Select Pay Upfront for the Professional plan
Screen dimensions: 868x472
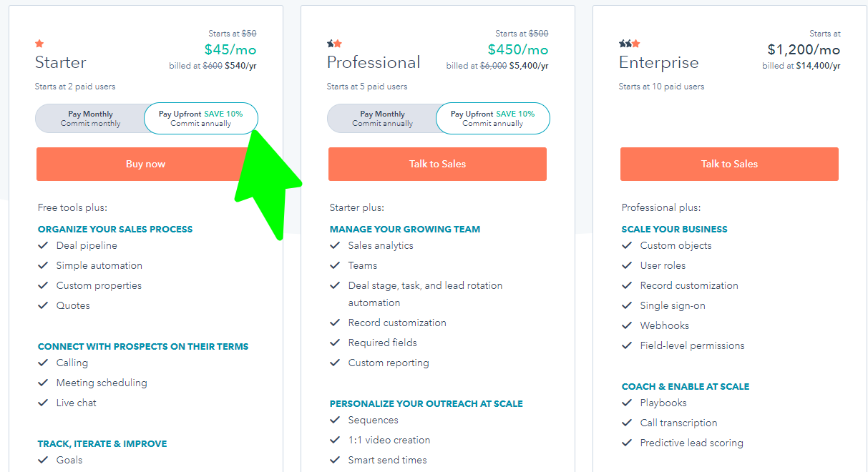(x=493, y=117)
